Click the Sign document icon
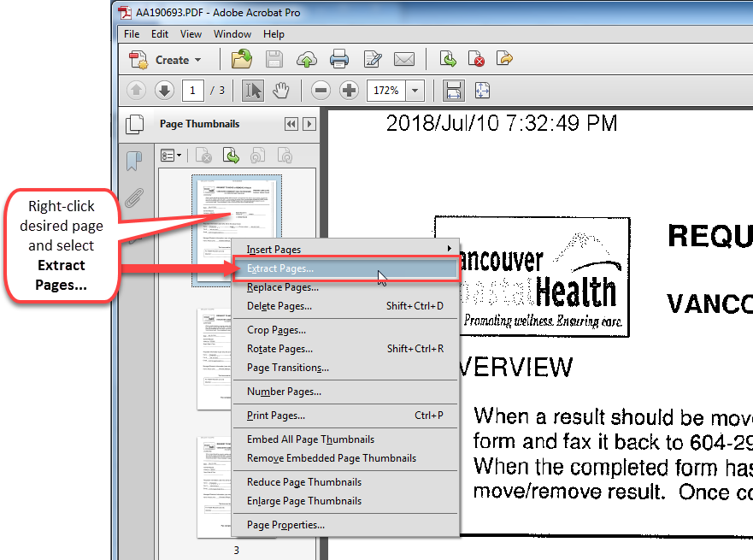753x560 pixels. (372, 59)
